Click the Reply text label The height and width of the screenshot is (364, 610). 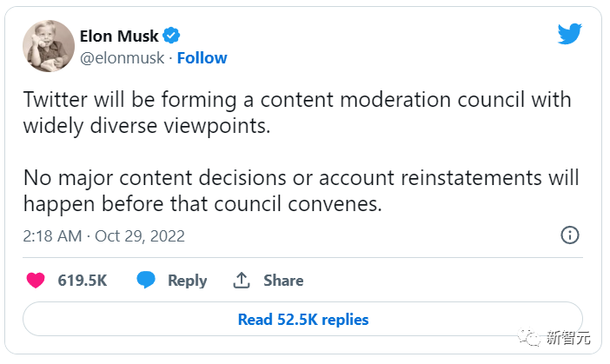pos(188,281)
